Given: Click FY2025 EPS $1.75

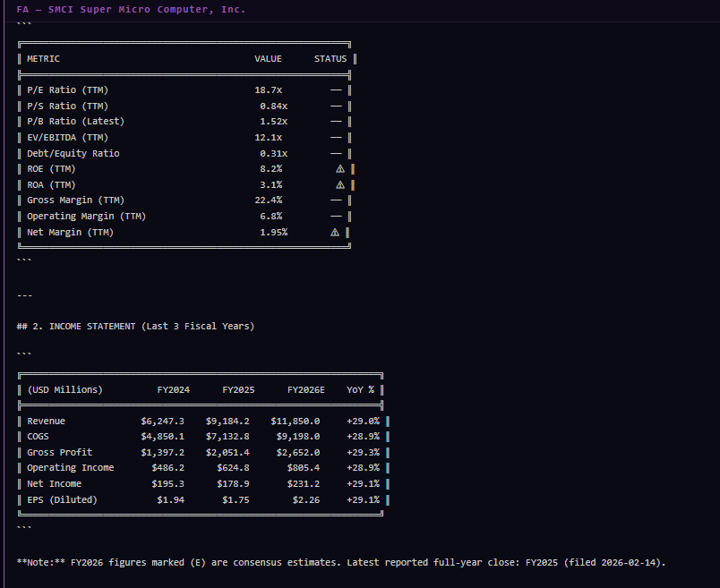Looking at the screenshot, I should [x=236, y=500].
